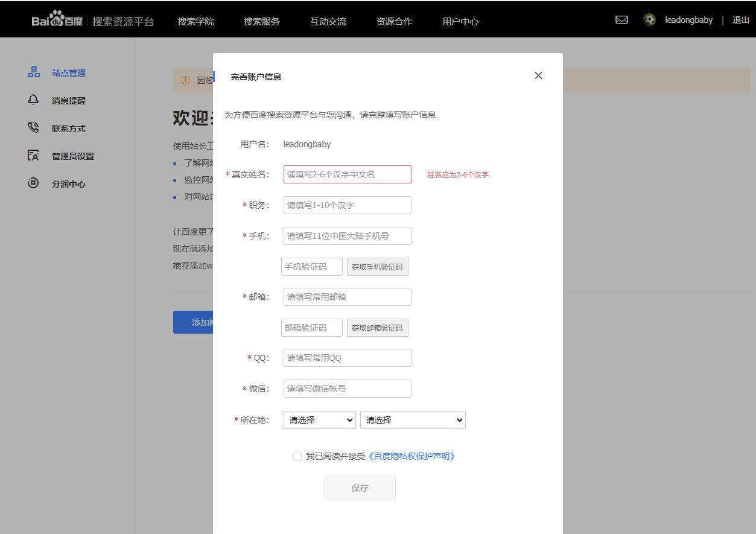
Task: Expand the second 请选择 city dropdown
Action: (x=413, y=419)
